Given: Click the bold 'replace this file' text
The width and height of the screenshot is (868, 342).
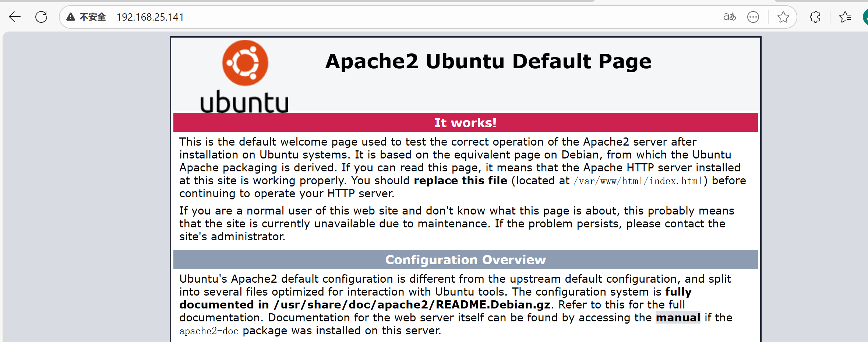Looking at the screenshot, I should coord(461,181).
